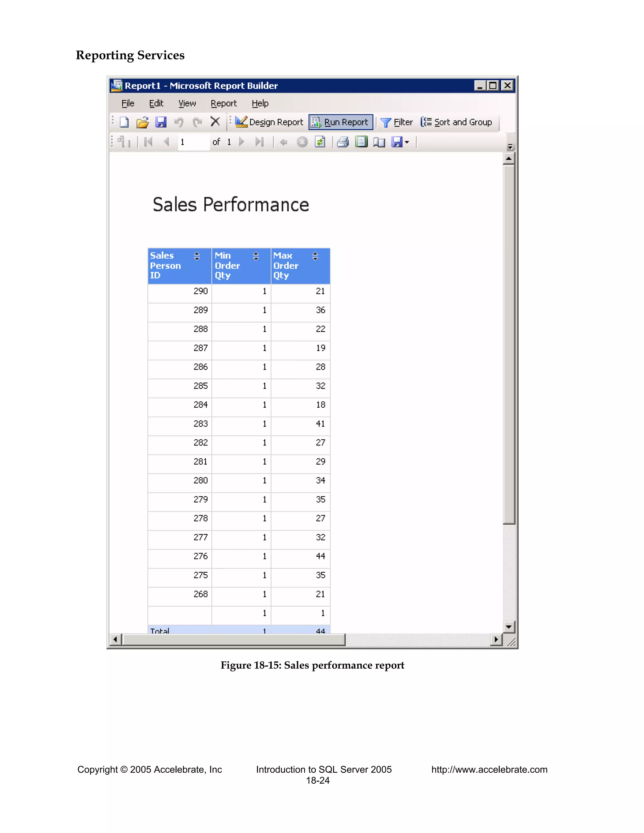This screenshot has height=833, width=644.
Task: Open the Edit menu
Action: (x=156, y=103)
